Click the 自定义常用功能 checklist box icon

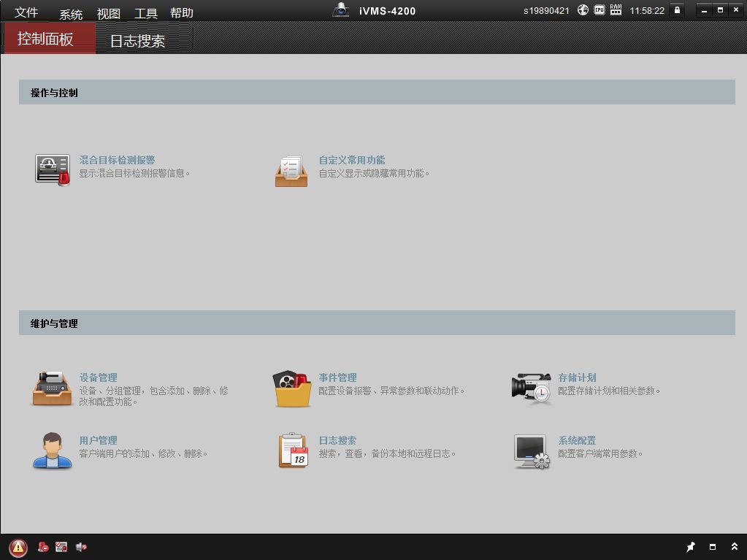click(291, 170)
